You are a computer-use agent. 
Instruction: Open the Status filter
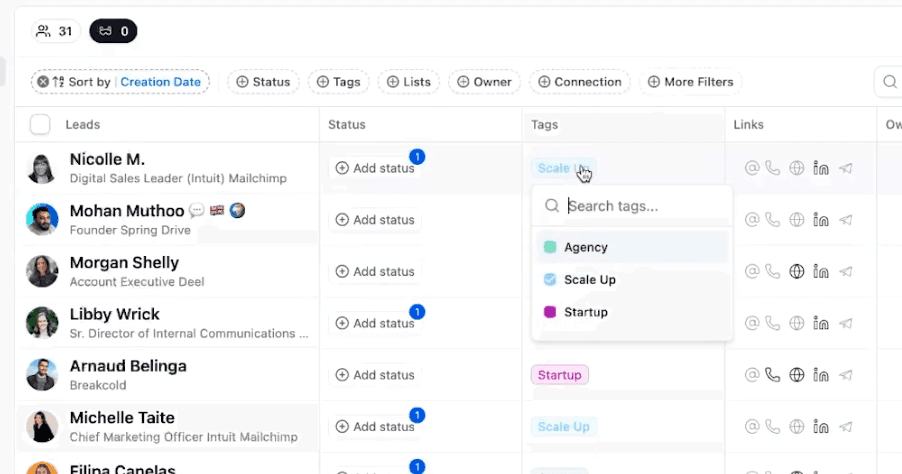(x=263, y=82)
